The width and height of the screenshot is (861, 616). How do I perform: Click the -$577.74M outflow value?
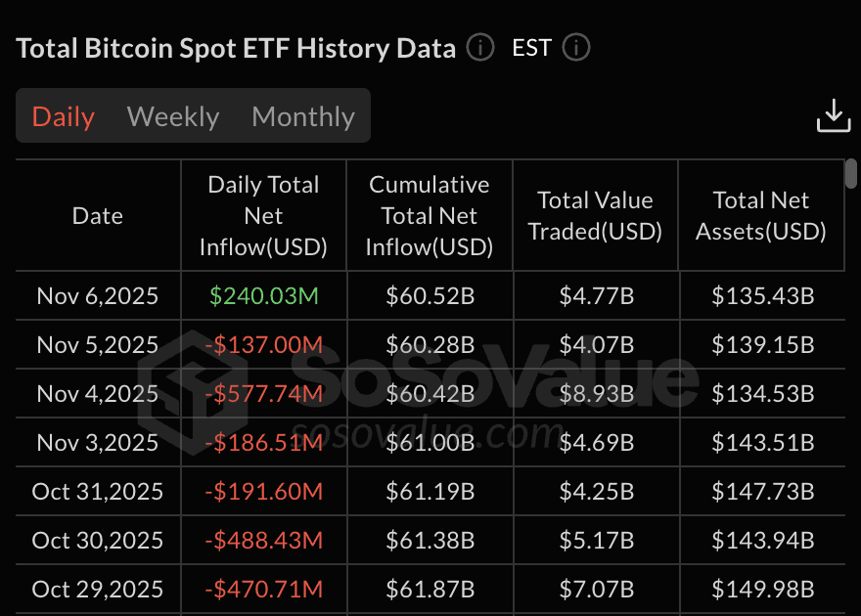click(263, 394)
